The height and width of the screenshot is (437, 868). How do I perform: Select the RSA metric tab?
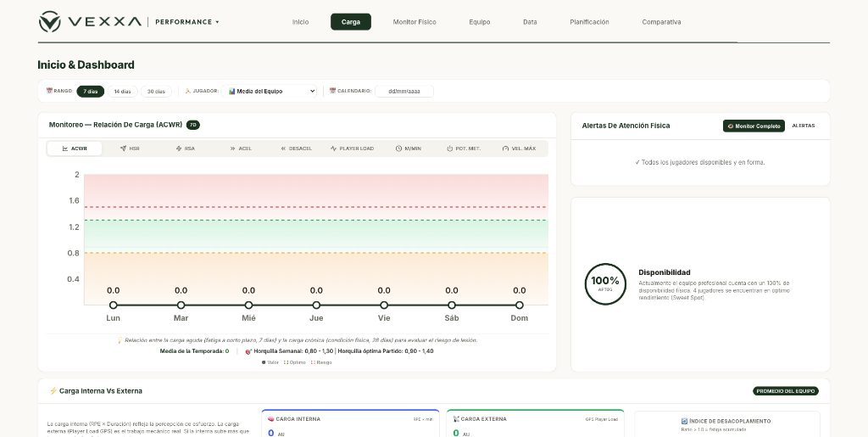(x=185, y=148)
